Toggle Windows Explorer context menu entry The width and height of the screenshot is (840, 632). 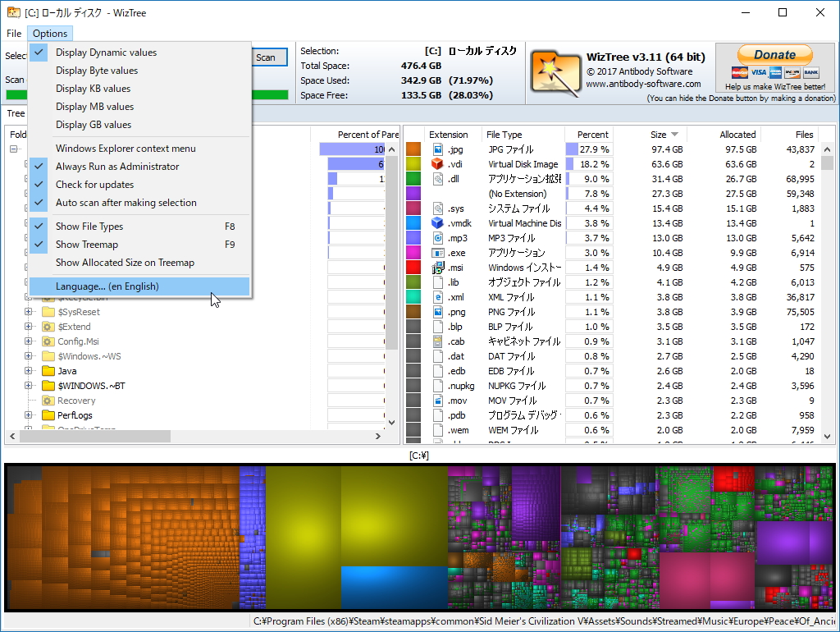tap(139, 149)
